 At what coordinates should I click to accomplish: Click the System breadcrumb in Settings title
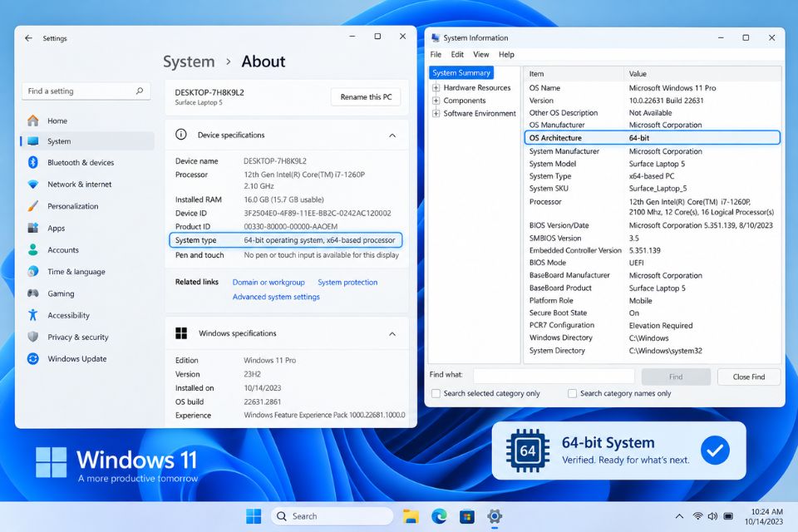pos(189,62)
